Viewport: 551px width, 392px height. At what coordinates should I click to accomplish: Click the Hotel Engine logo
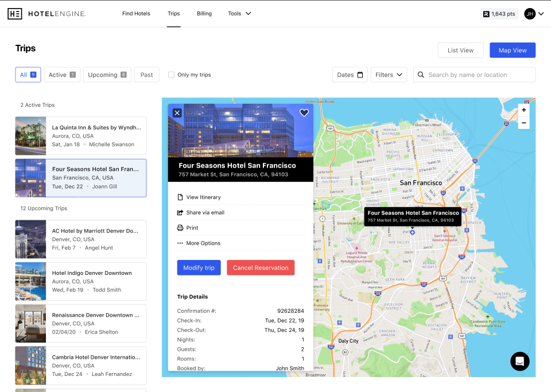(46, 13)
